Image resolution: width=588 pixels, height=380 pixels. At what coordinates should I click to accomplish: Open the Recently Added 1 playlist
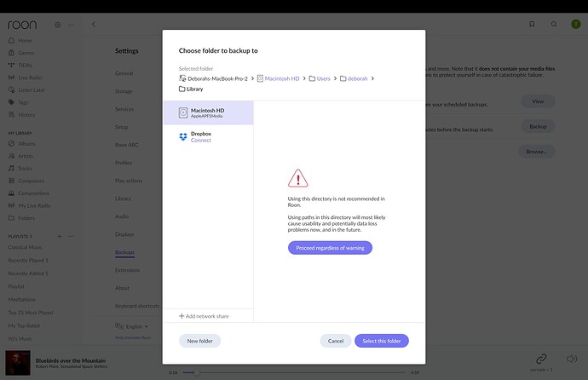coord(28,273)
